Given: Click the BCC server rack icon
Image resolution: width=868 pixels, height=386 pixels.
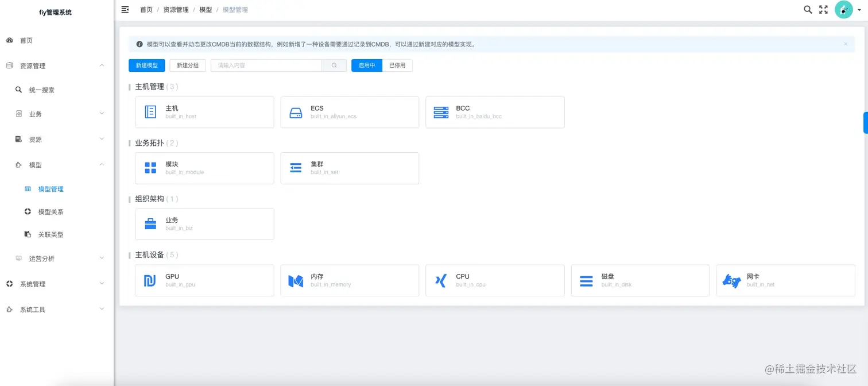Looking at the screenshot, I should [x=441, y=112].
